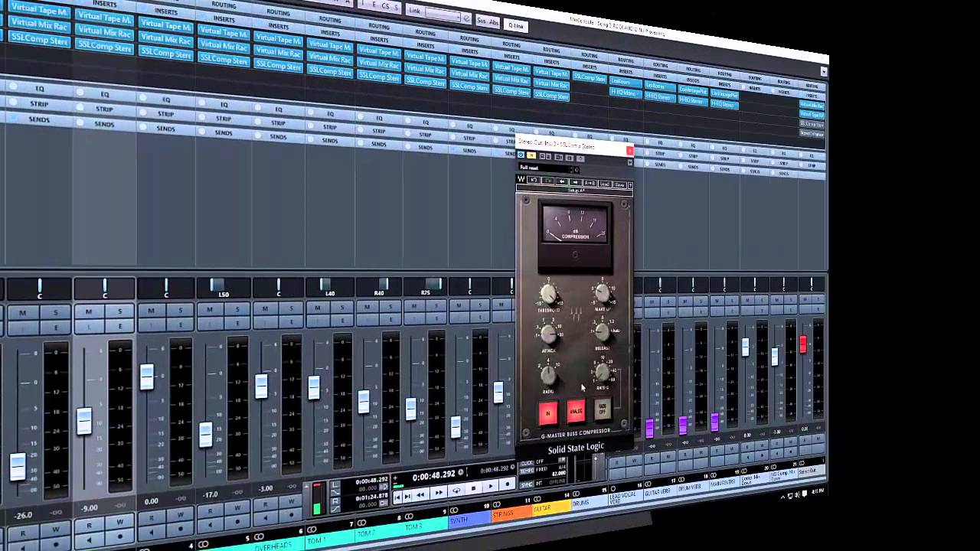
Task: Select the next preset arrow in the Waves toolbar
Action: point(575,182)
